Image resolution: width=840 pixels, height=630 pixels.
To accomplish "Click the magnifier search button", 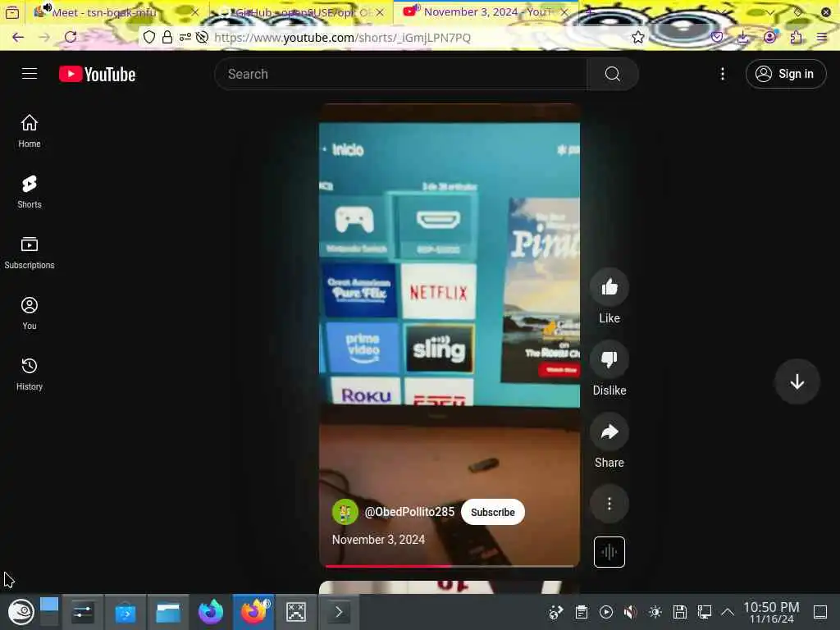I will coord(612,74).
